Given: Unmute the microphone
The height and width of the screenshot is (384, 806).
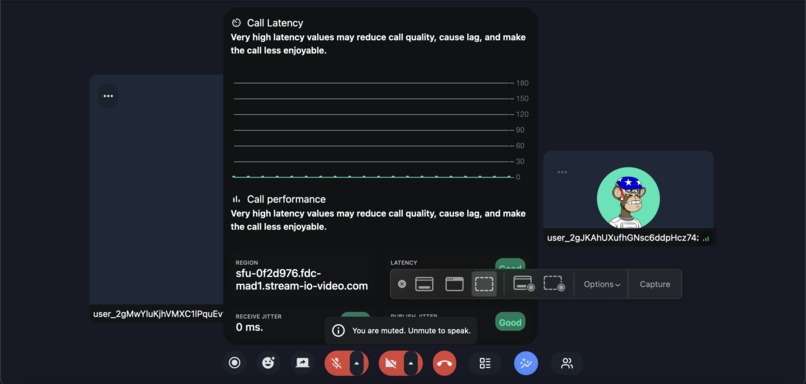Looking at the screenshot, I should tap(337, 364).
